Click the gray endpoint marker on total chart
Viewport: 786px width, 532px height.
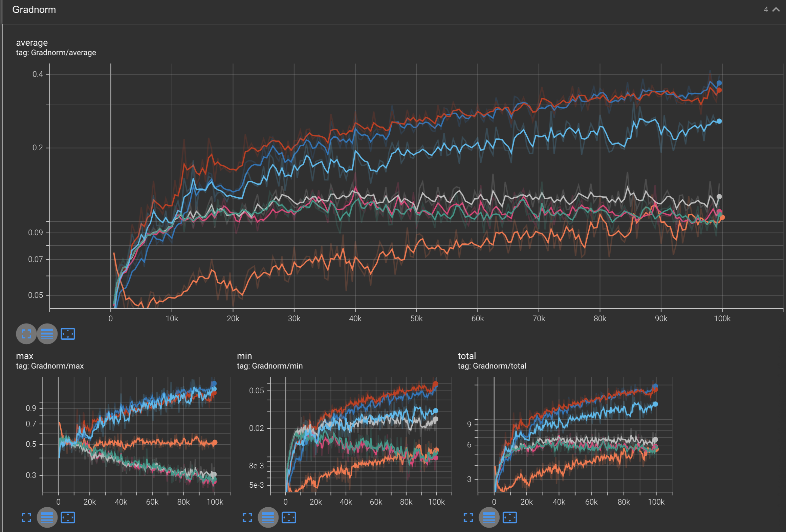pyautogui.click(x=655, y=440)
